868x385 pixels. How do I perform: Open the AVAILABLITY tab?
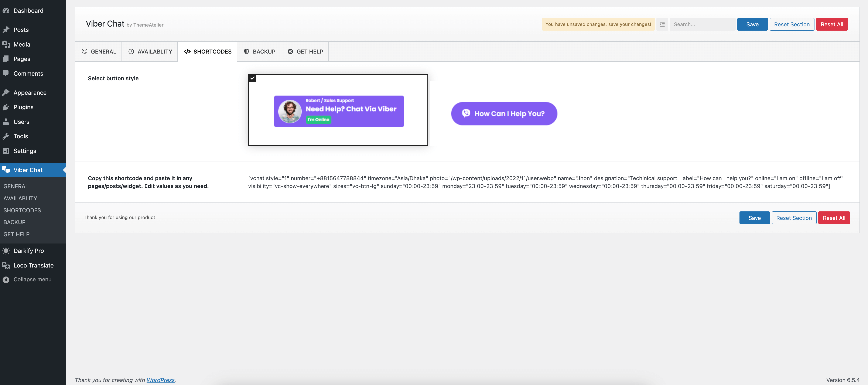[150, 52]
